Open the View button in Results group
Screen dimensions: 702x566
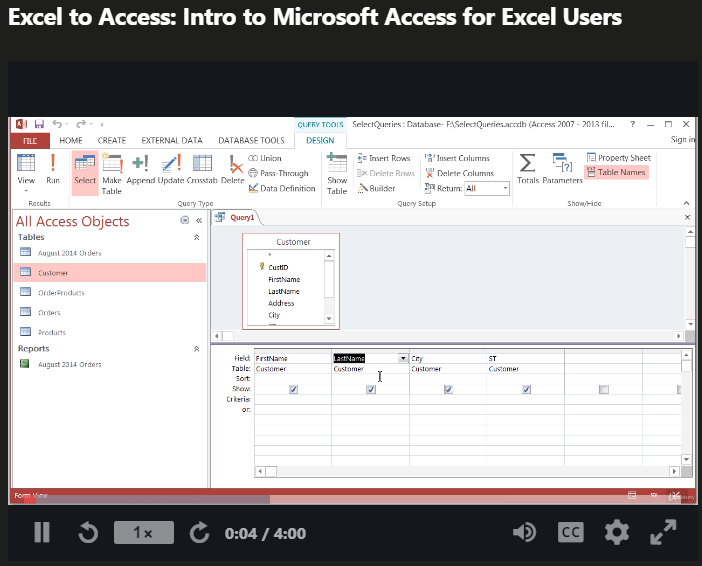26,169
